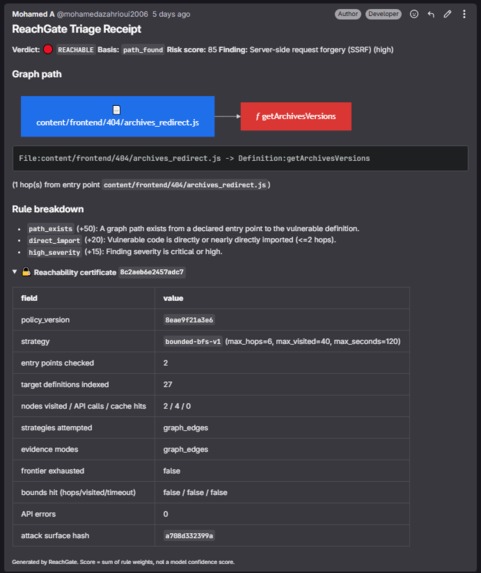The height and width of the screenshot is (573, 481).
Task: Open the @mohamedazahrioui2006 username link
Action: [102, 14]
